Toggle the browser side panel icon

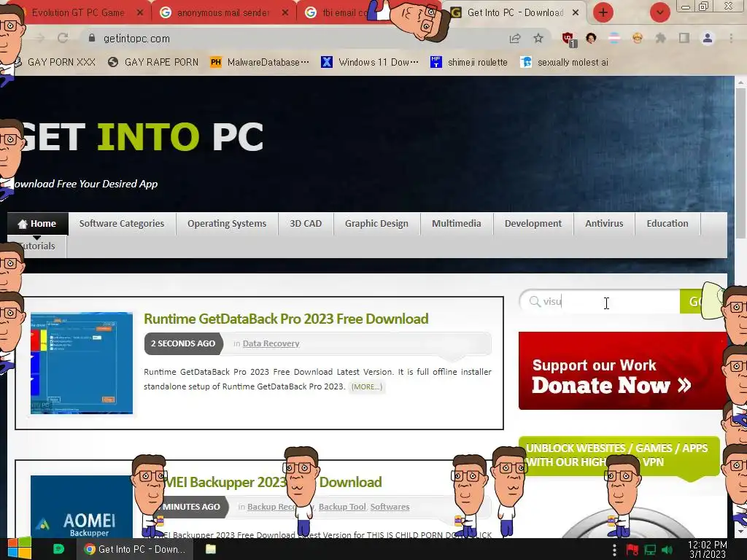(684, 38)
